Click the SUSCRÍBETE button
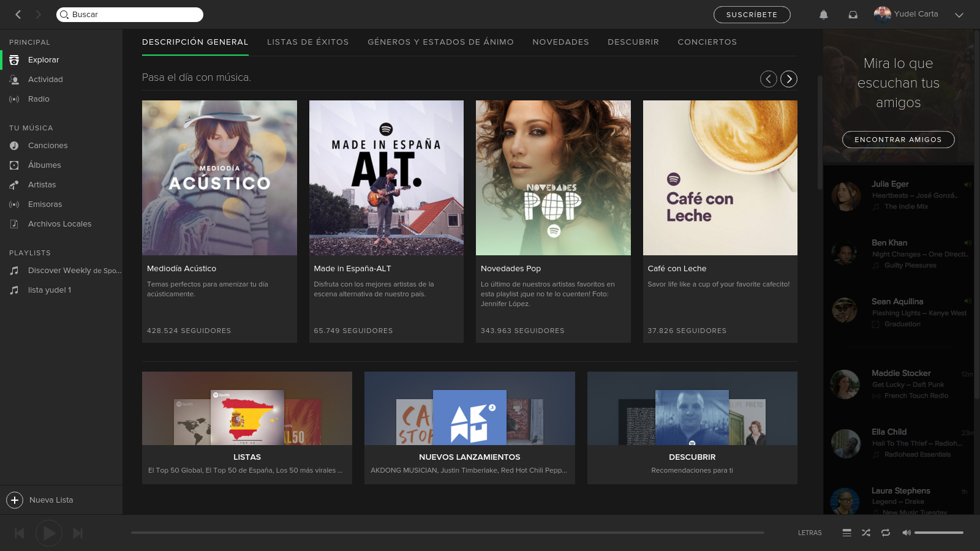 click(x=752, y=15)
